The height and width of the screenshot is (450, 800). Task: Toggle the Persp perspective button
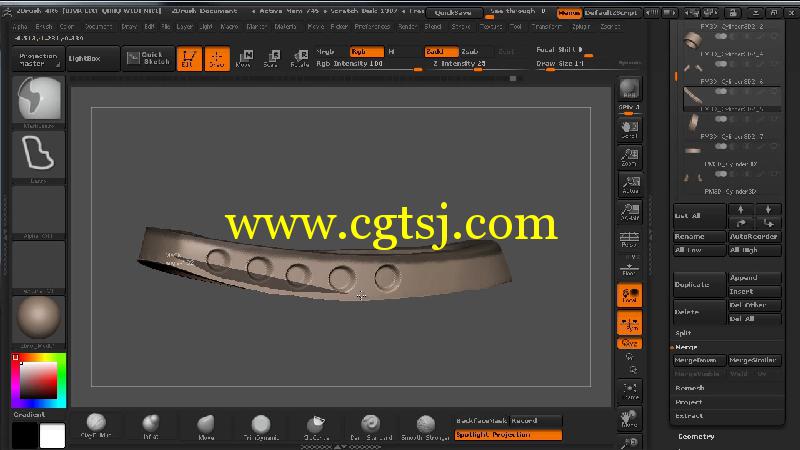coord(629,239)
